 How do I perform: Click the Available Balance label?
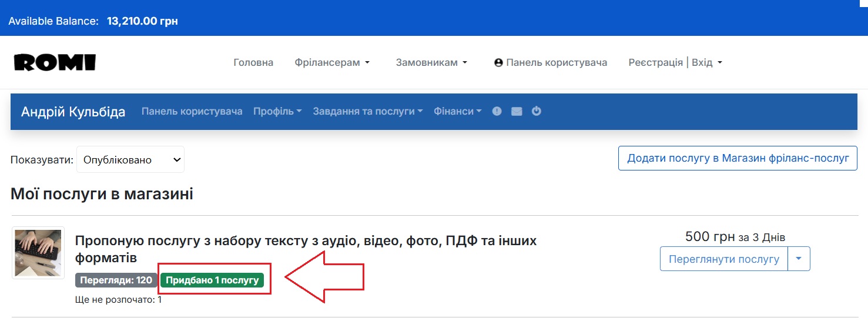(53, 21)
